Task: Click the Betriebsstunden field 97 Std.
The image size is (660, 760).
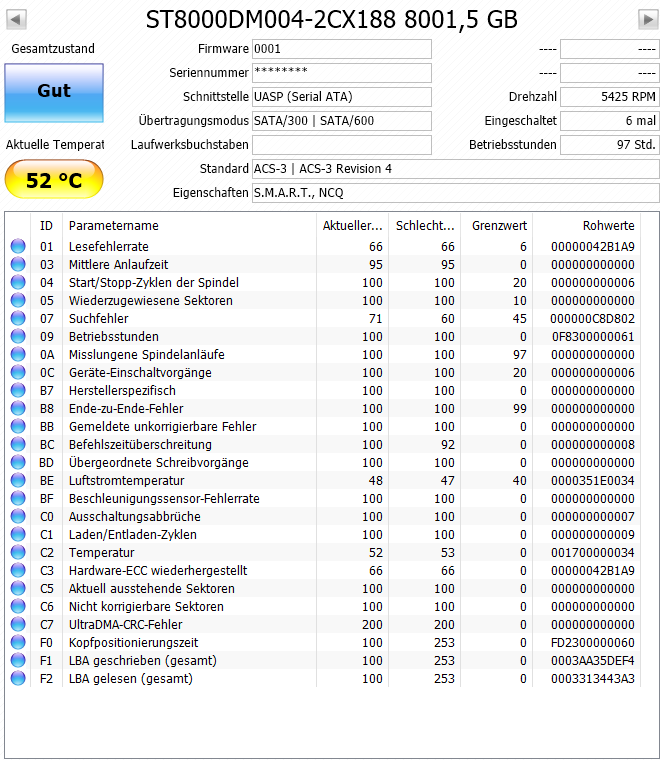Action: click(610, 145)
